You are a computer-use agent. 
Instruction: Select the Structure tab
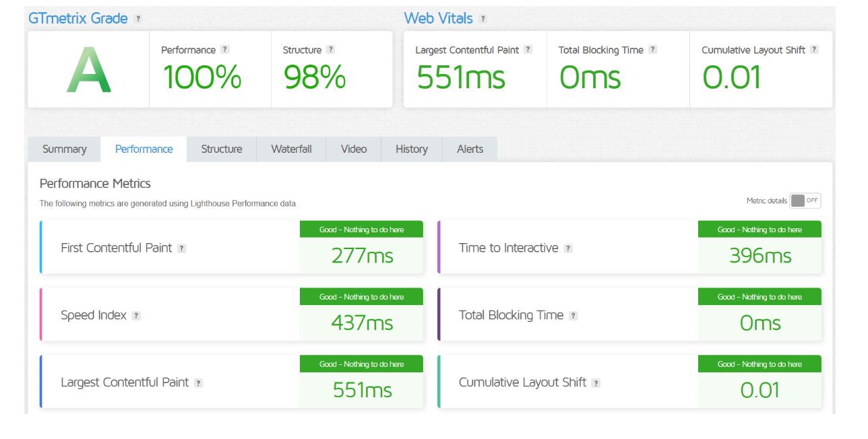221,149
